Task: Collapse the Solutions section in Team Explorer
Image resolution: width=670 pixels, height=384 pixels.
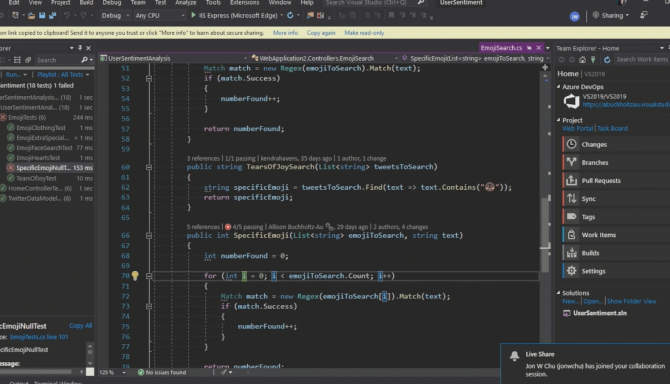Action: coord(558,293)
